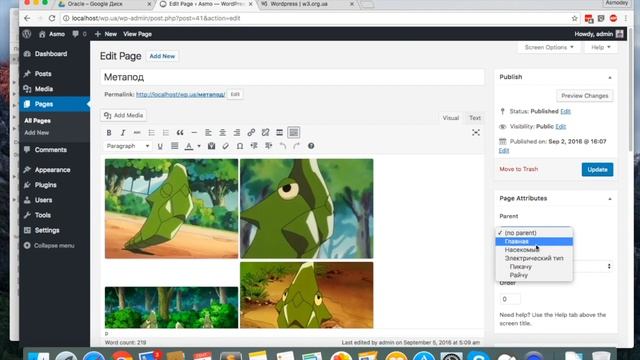Click the Add Media button
Viewport: 640px width, 360px height.
pyautogui.click(x=124, y=116)
